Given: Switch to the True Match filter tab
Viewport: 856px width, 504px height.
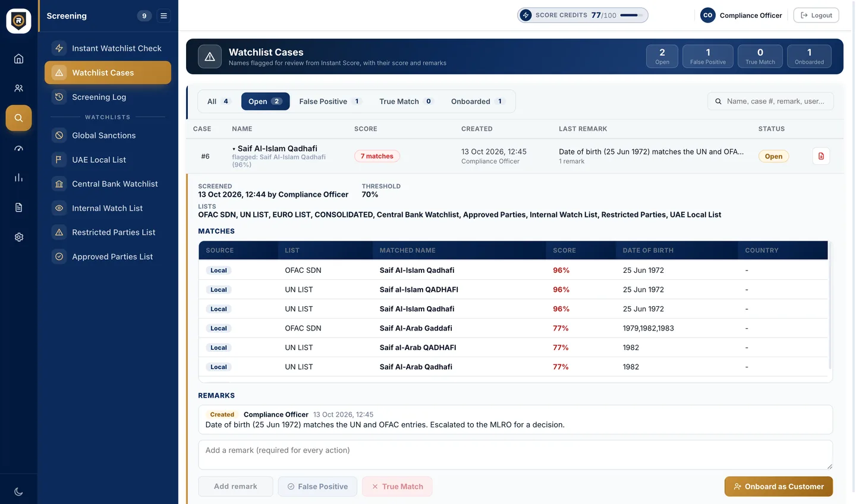Looking at the screenshot, I should pos(406,102).
